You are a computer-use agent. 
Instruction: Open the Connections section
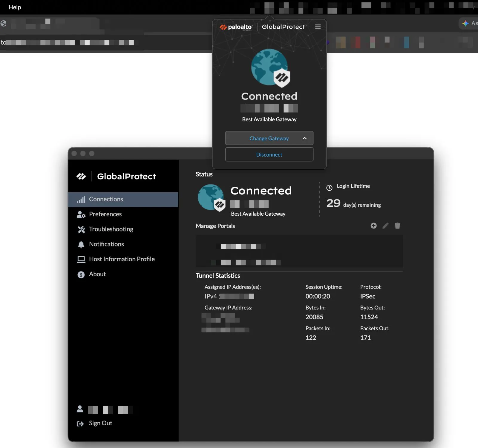123,200
